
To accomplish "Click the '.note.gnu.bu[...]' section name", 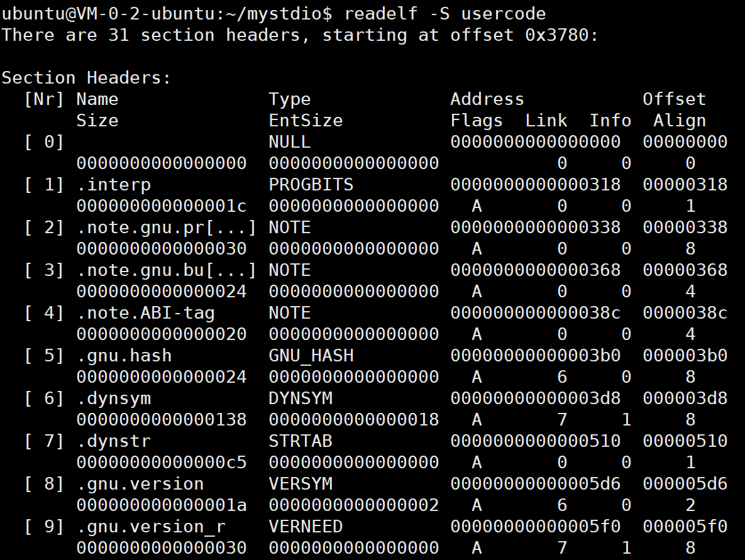I will tap(167, 270).
